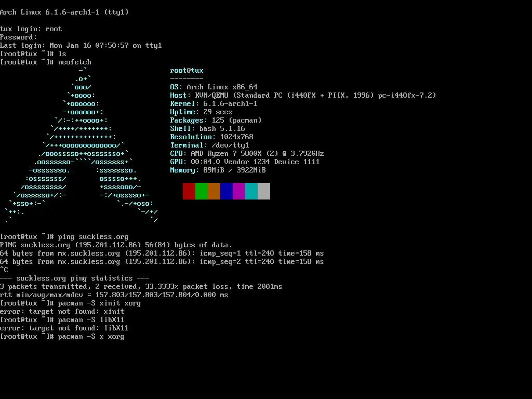Click the 'Memory: 89MiB / 3922MiB' line
This screenshot has width=532, height=399.
click(x=218, y=170)
